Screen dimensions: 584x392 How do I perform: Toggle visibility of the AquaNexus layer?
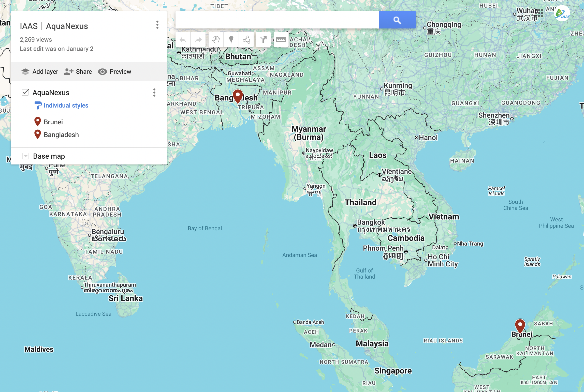pyautogui.click(x=25, y=92)
